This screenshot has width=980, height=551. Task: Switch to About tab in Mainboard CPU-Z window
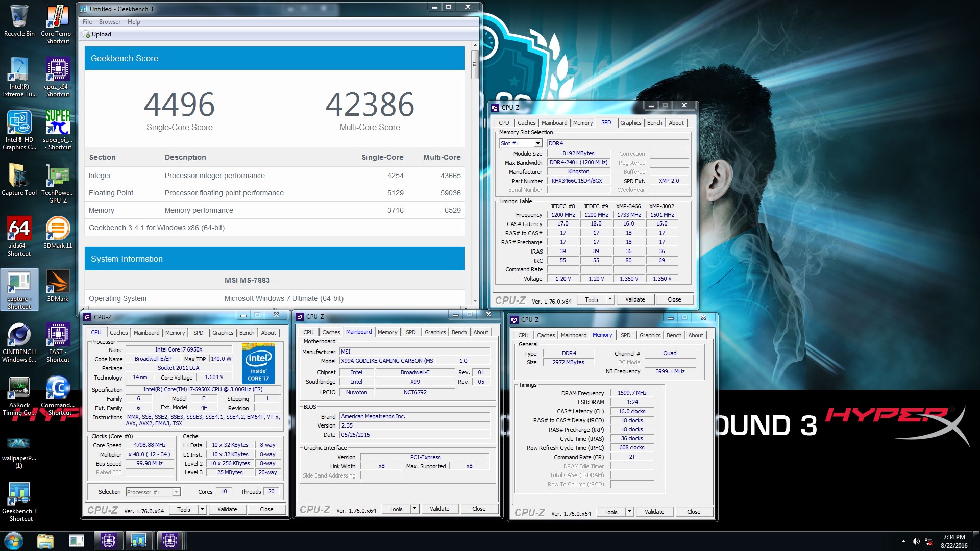[x=480, y=332]
